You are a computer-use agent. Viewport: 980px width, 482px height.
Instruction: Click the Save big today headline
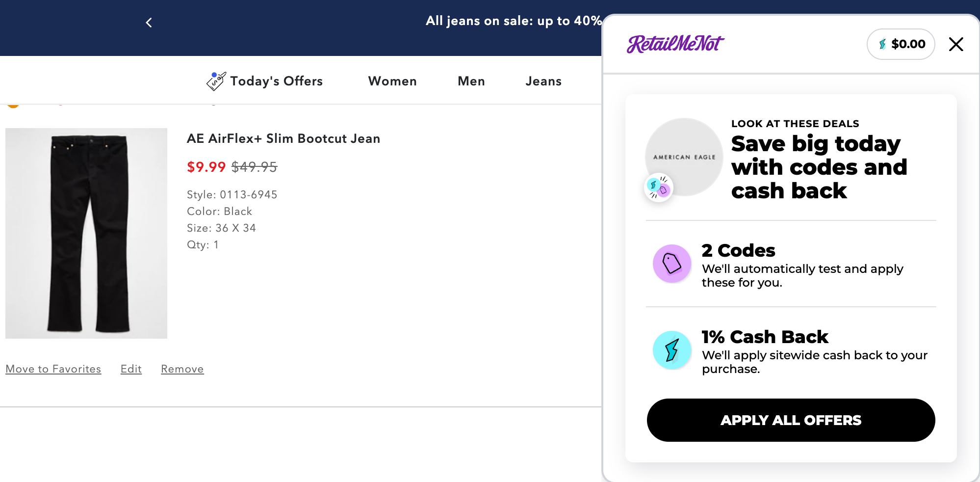[819, 167]
